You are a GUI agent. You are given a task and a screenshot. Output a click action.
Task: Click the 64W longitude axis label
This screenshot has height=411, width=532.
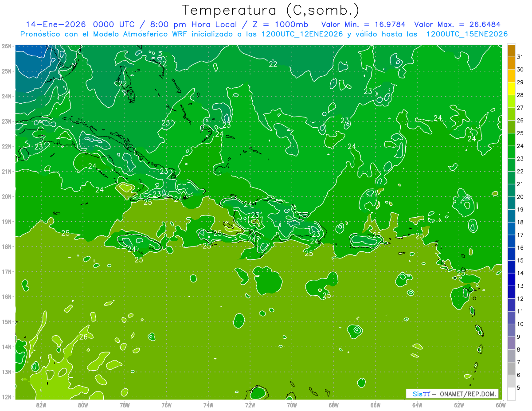pyautogui.click(x=417, y=405)
